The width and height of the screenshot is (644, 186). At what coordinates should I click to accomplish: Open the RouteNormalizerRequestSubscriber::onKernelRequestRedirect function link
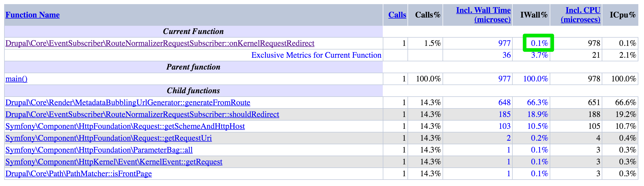click(160, 43)
